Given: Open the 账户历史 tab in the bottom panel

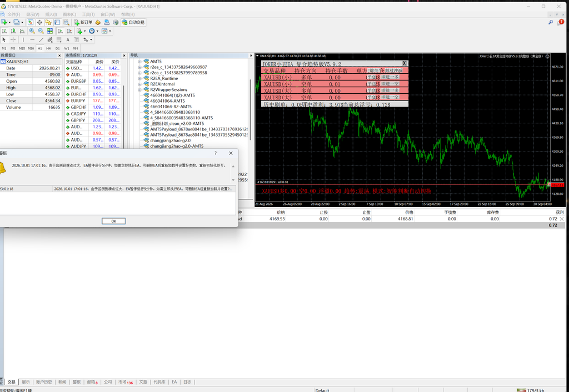Looking at the screenshot, I should pos(43,382).
